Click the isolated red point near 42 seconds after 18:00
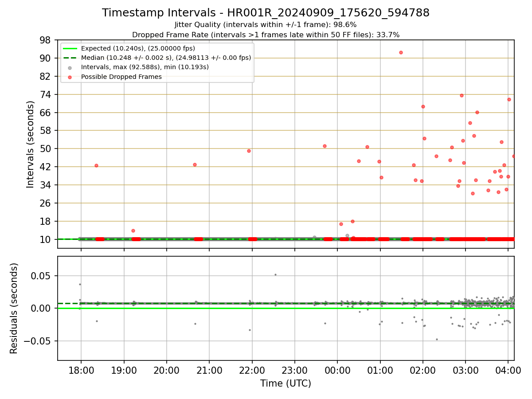532x399 pixels. 96,165
